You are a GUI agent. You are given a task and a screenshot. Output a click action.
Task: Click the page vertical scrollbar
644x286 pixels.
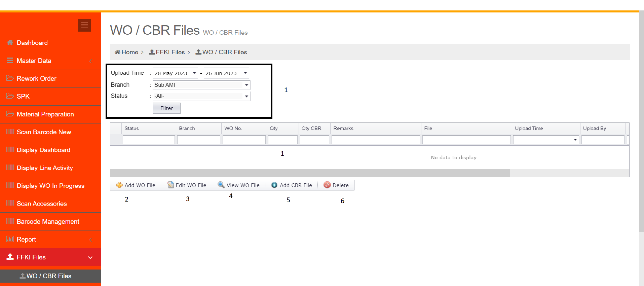pyautogui.click(x=641, y=121)
